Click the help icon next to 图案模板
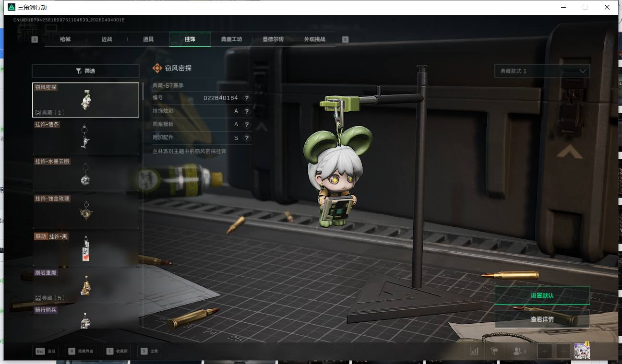This screenshot has width=622, height=364. (247, 124)
